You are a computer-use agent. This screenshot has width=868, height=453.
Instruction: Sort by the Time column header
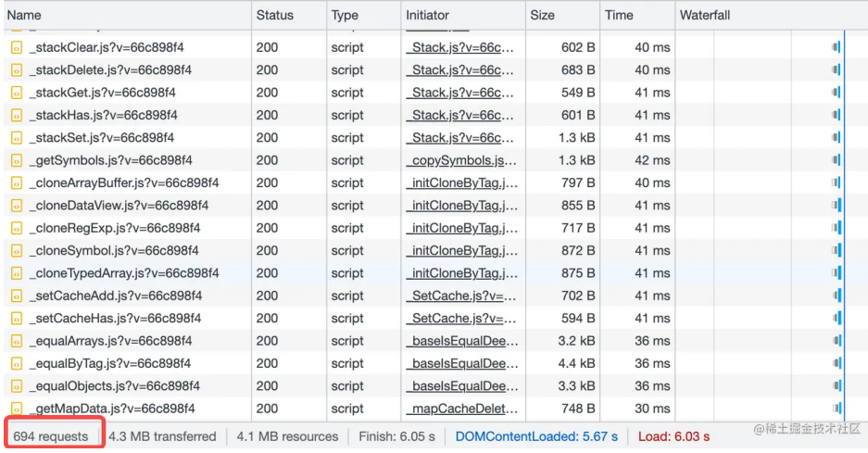coord(619,15)
